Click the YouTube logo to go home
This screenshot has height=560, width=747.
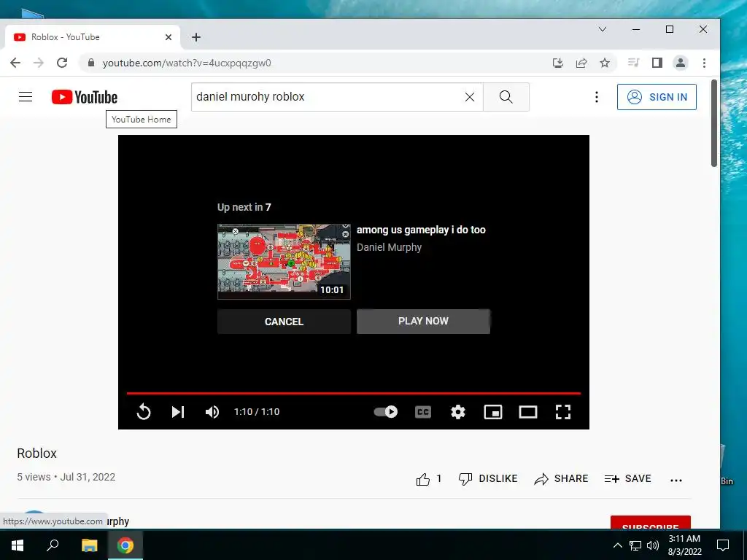pos(85,97)
